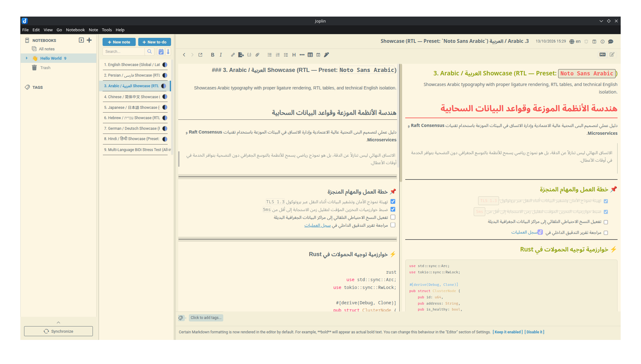Click Keep it enabled link
Screen dimensions: 641x364
point(507,332)
